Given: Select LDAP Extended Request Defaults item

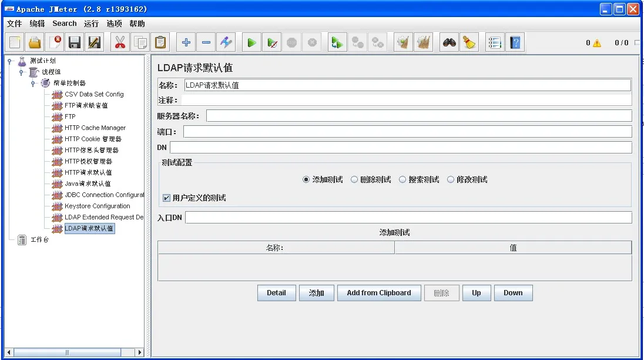Looking at the screenshot, I should click(104, 218).
